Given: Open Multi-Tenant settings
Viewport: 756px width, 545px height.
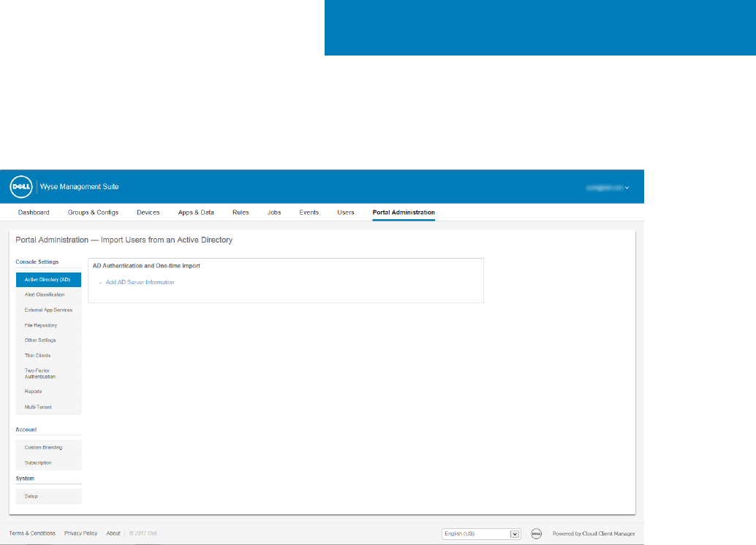Looking at the screenshot, I should (48, 407).
